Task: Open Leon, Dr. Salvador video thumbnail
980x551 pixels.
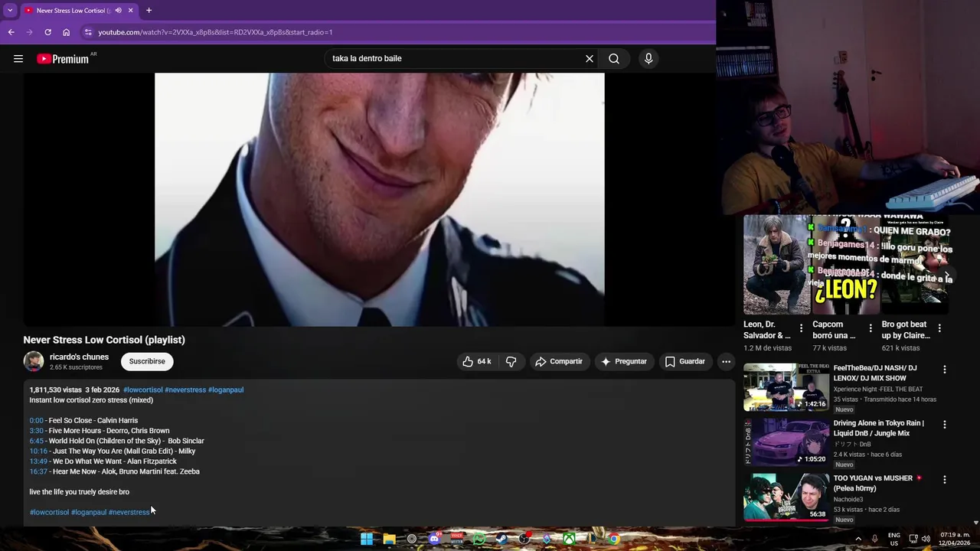Action: coord(776,264)
